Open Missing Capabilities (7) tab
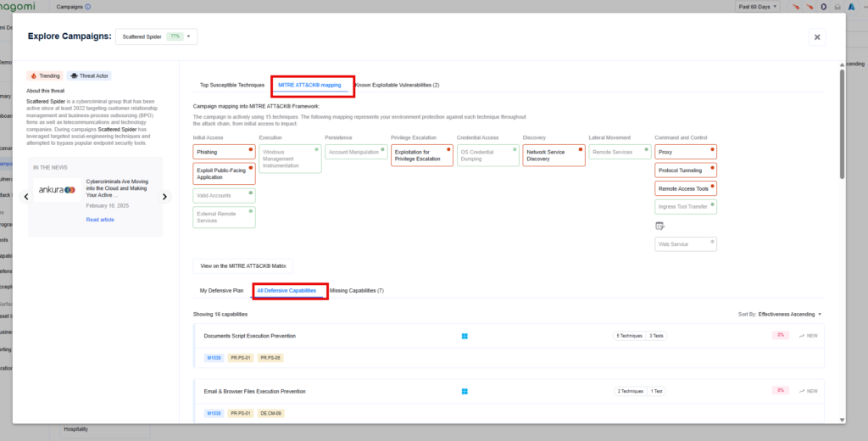 coord(357,290)
